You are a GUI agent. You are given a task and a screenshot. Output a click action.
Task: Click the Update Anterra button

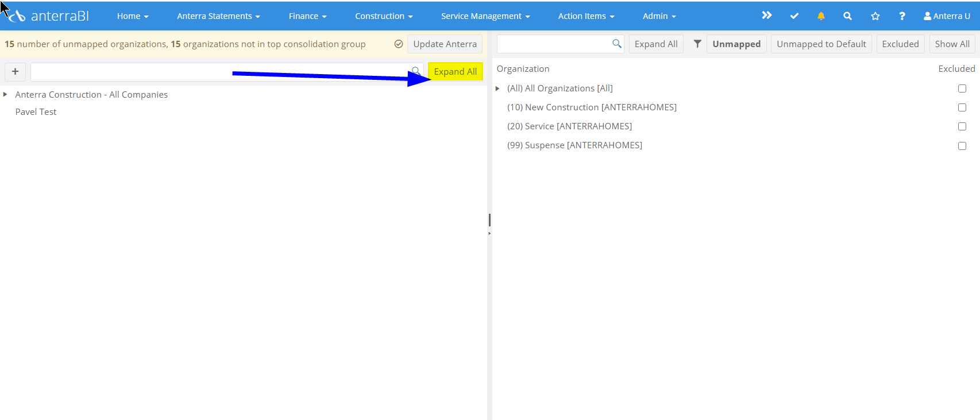[x=445, y=44]
